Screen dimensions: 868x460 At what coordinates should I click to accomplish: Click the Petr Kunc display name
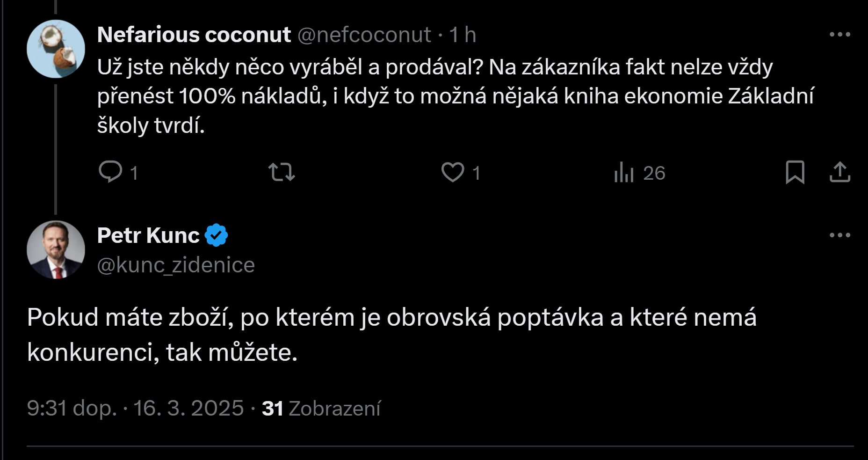coord(148,235)
